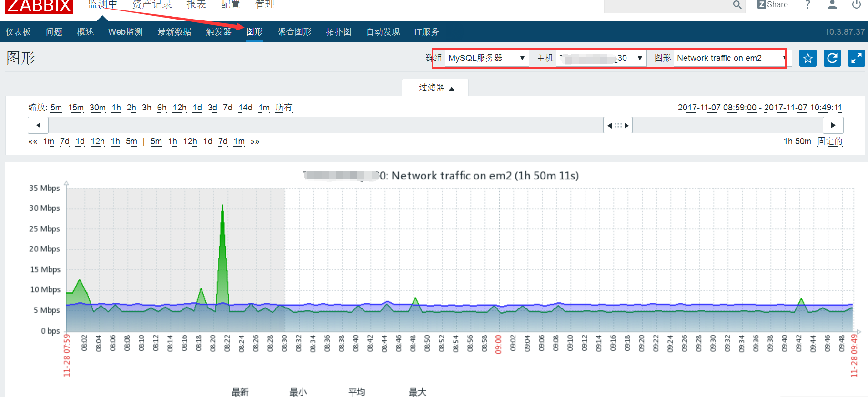The width and height of the screenshot is (868, 397).
Task: Open the 报表 top menu
Action: (x=196, y=4)
